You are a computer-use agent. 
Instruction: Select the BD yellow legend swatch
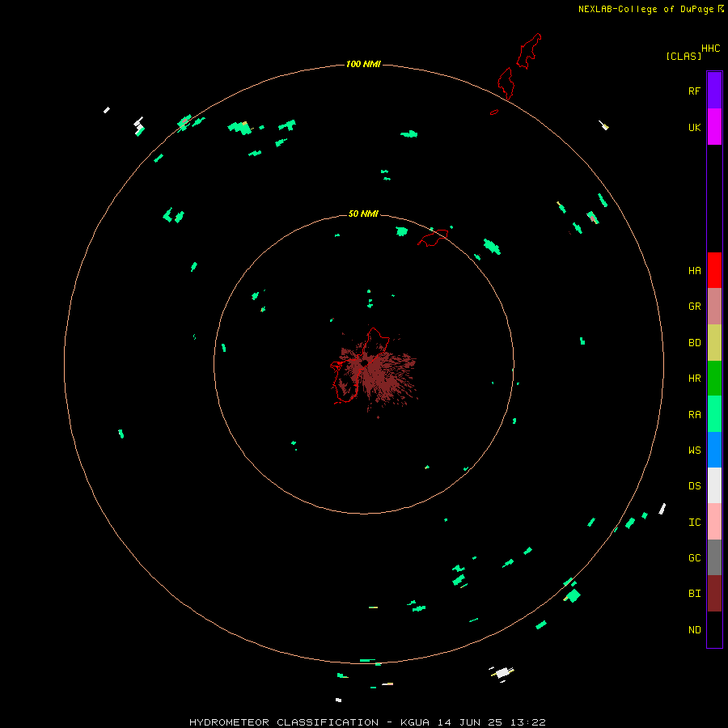[714, 343]
